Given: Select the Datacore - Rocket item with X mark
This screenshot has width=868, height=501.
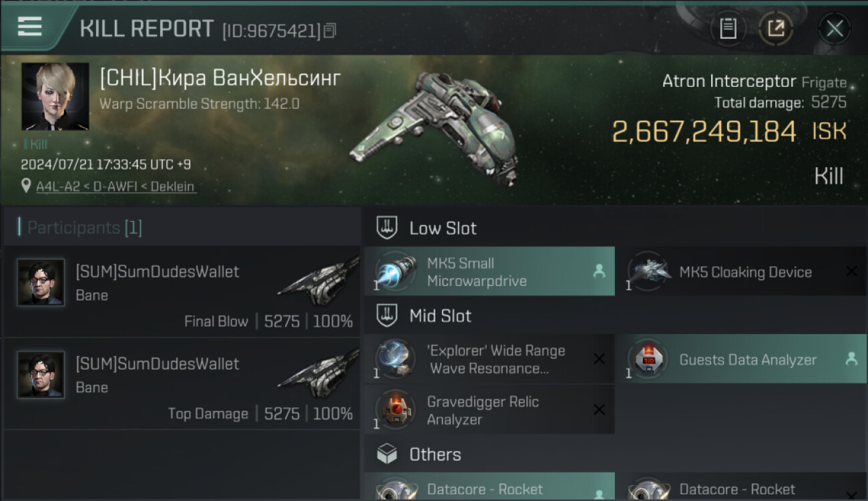Looking at the screenshot, I should click(737, 490).
